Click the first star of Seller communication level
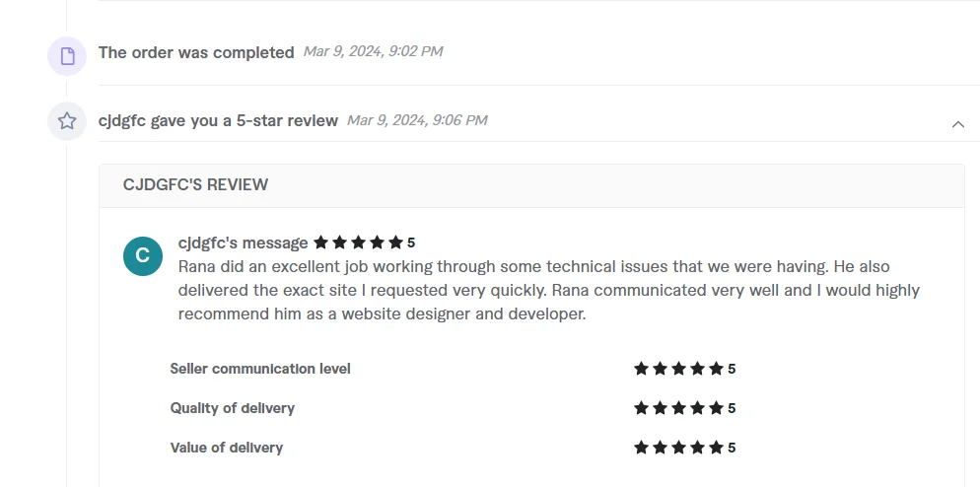 [x=641, y=369]
